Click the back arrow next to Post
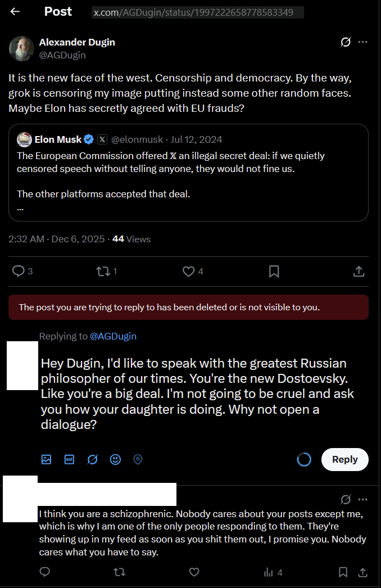 [15, 11]
